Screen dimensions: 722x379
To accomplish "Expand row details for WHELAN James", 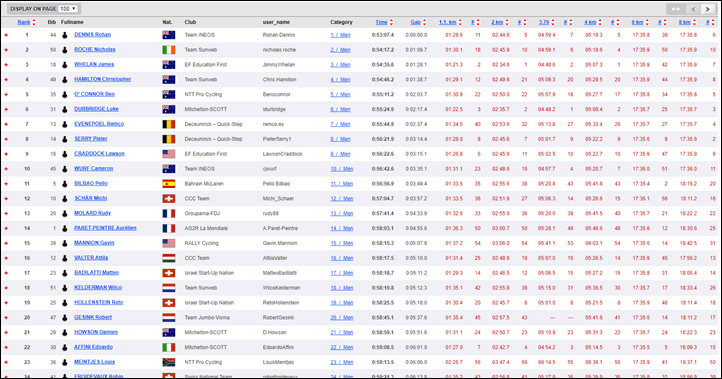I will [x=6, y=65].
